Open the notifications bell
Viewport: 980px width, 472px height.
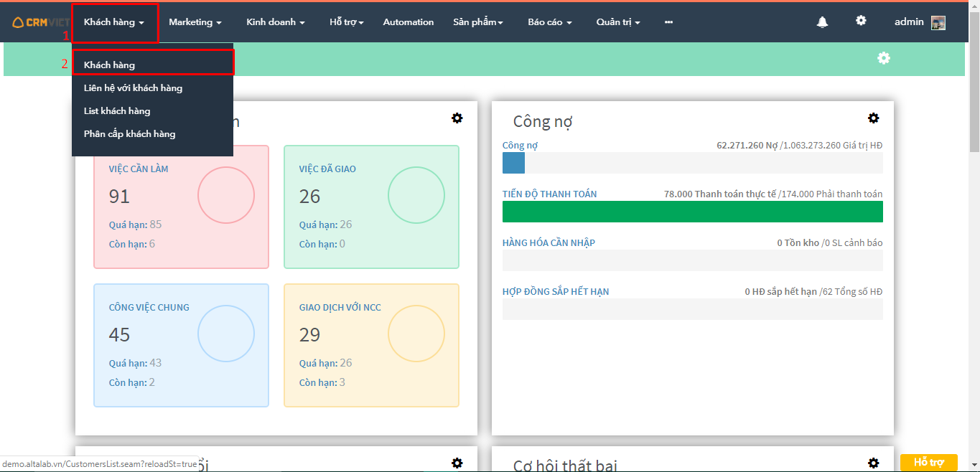tap(822, 22)
